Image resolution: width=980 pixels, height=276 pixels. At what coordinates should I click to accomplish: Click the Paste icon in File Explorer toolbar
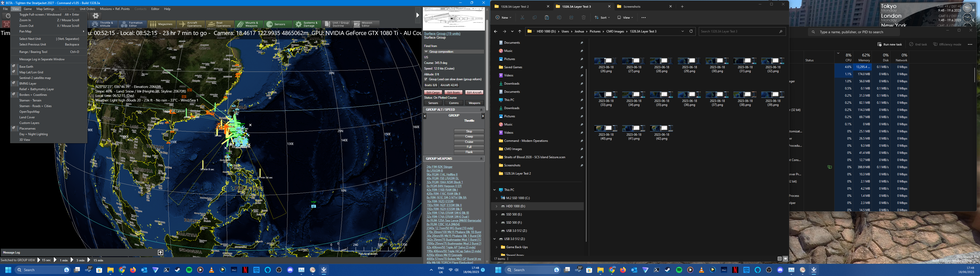(547, 18)
